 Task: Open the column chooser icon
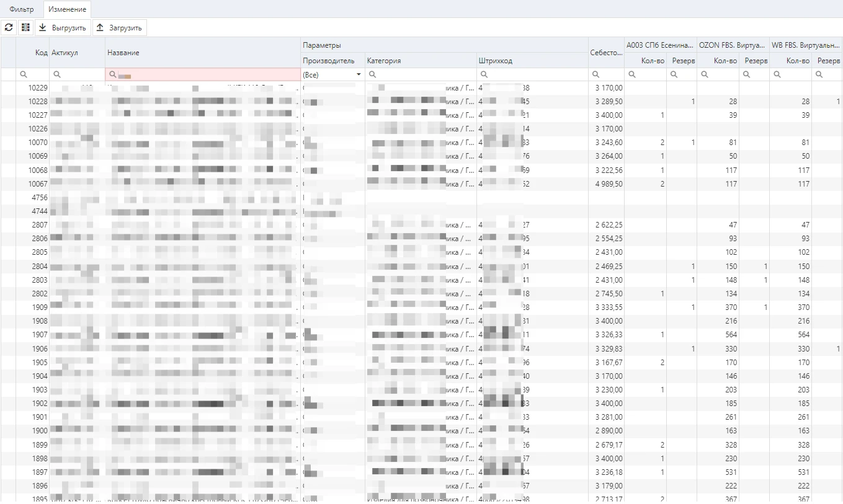click(x=25, y=27)
